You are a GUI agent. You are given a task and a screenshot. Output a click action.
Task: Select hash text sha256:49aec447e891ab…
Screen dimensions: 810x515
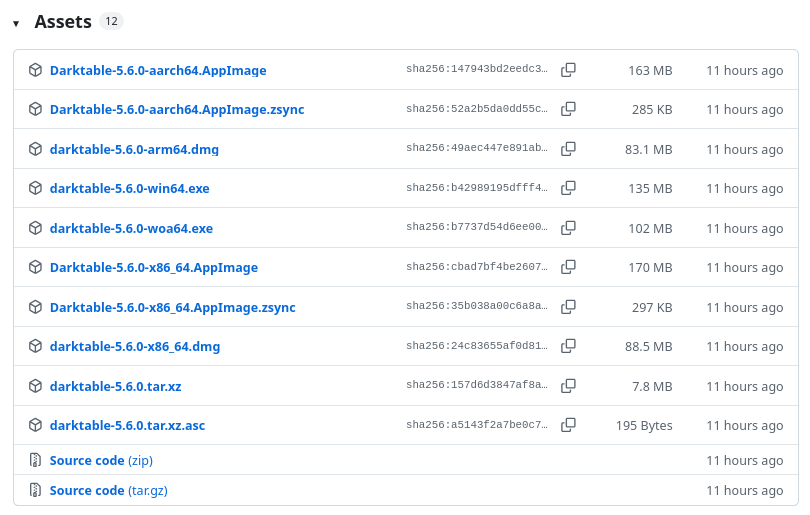(477, 148)
